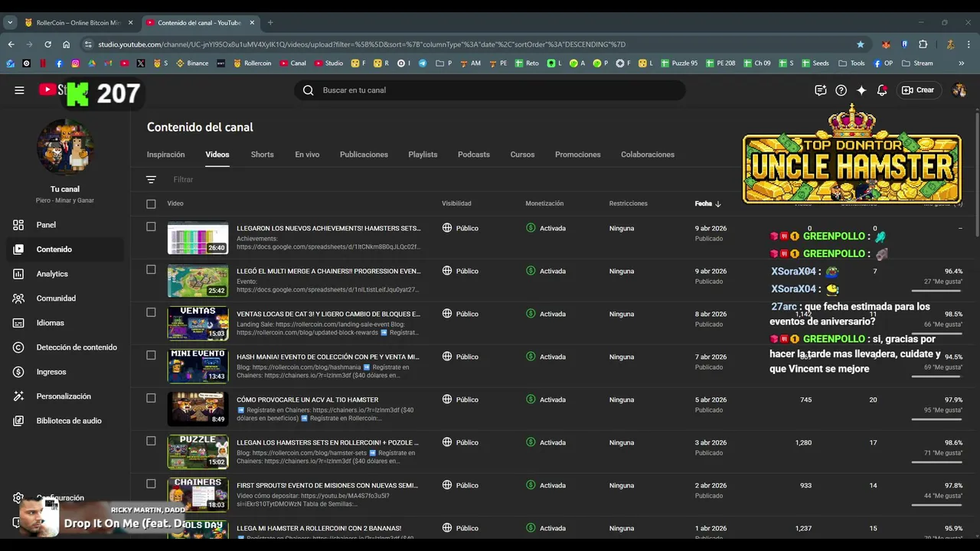Open the PUZZLE hamsters sets video thumbnail
Screen dimensions: 980x551
(198, 452)
